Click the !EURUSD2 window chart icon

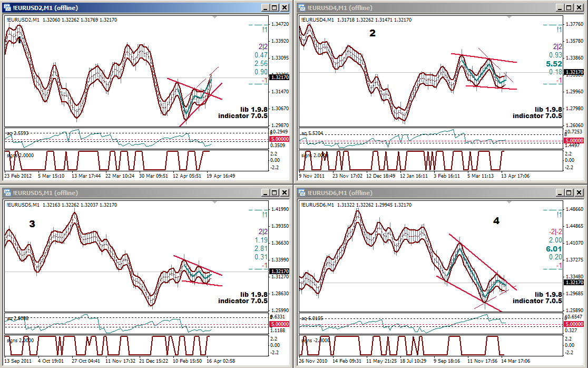(7, 7)
